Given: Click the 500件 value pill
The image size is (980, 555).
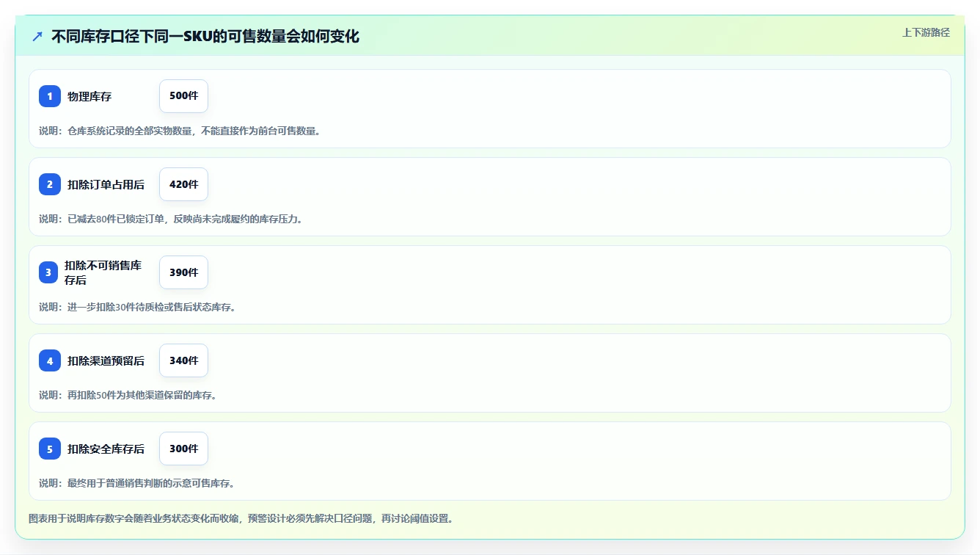Looking at the screenshot, I should coord(183,96).
